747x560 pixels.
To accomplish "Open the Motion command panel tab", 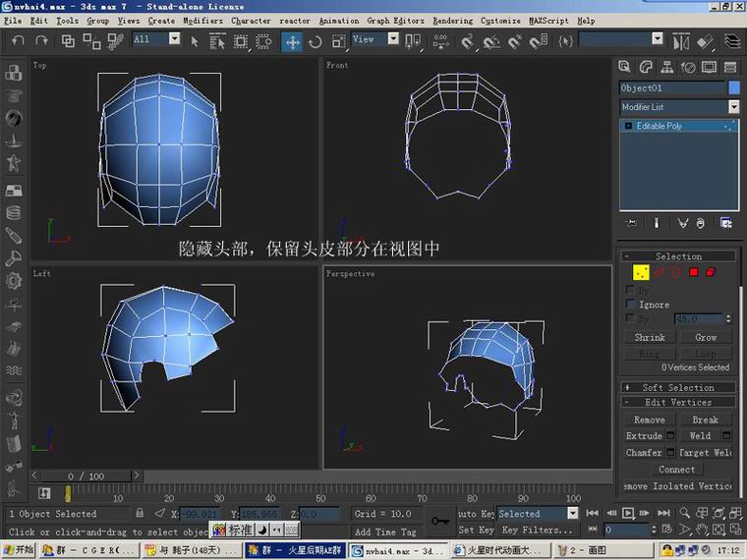I will click(x=688, y=67).
